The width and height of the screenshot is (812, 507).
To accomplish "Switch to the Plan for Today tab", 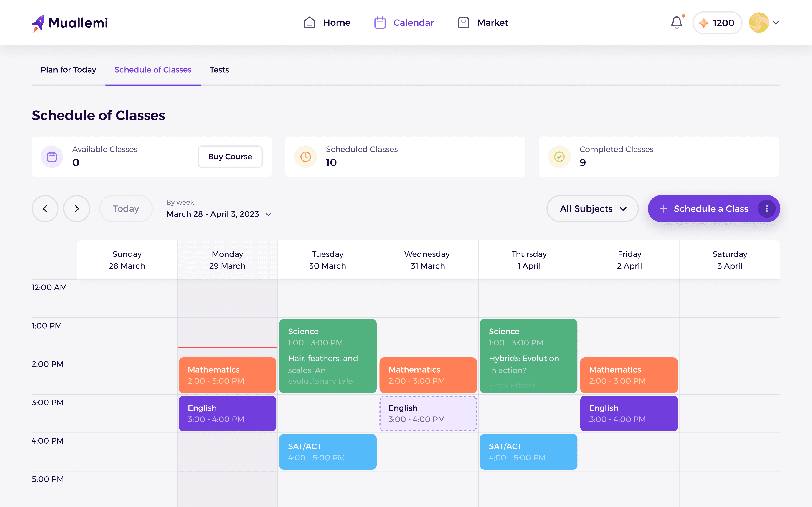I will pos(69,70).
